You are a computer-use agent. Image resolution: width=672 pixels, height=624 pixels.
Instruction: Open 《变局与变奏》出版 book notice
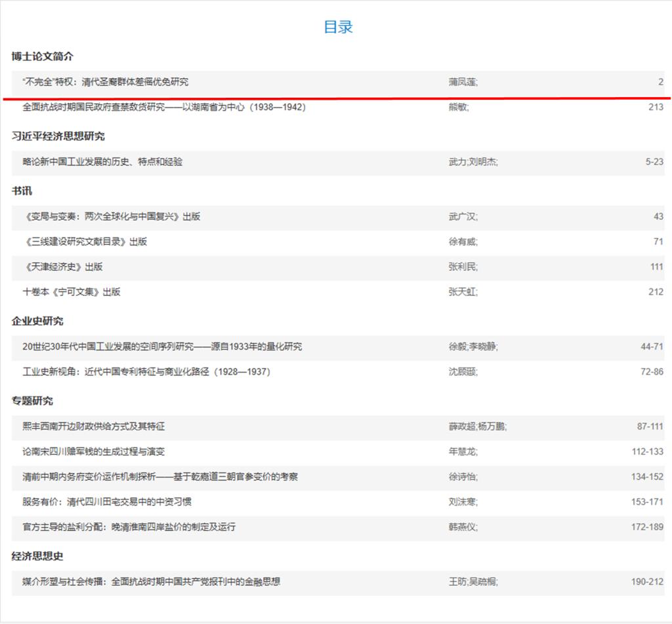pyautogui.click(x=113, y=217)
